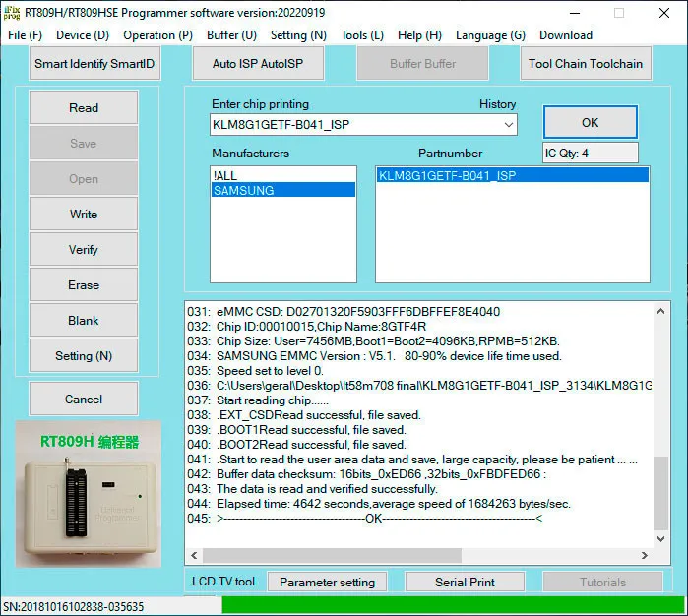Open the Device (D) menu

pos(83,35)
